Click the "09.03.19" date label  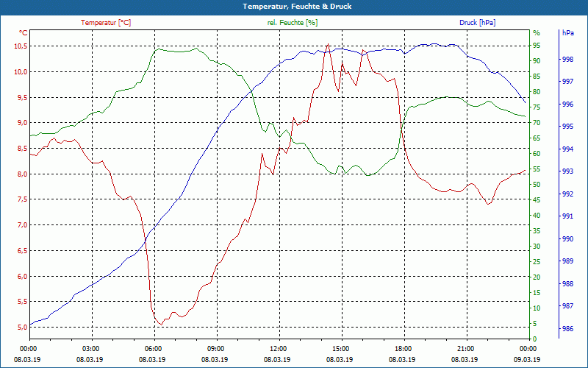527,359
